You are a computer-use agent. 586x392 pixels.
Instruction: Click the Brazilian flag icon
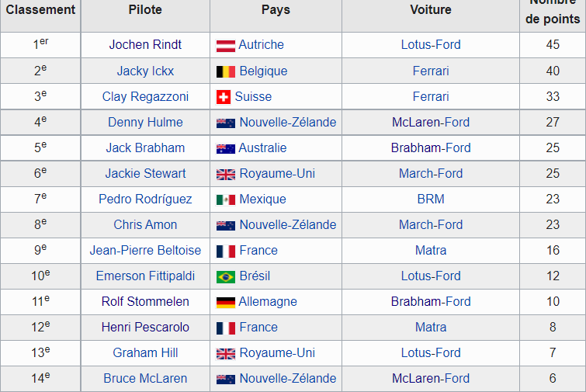(226, 277)
